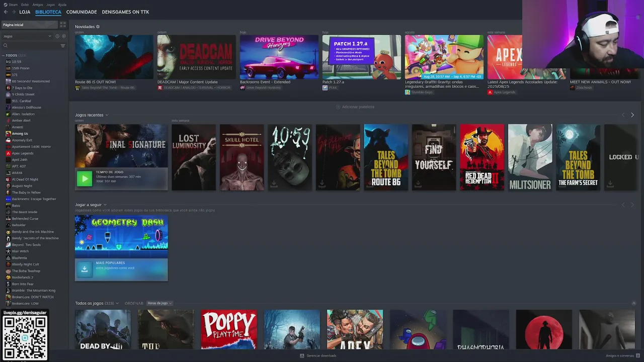
Task: Open Geometry Dash suggestion banner
Action: click(121, 236)
